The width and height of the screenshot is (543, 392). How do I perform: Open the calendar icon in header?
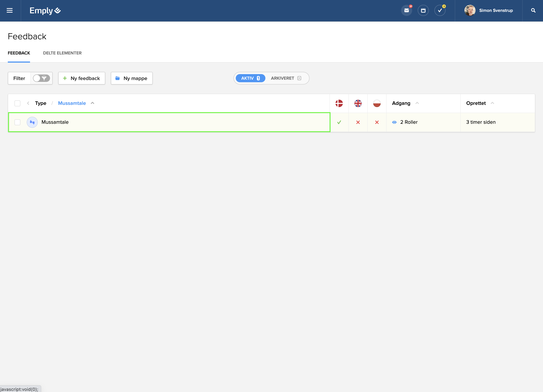click(x=423, y=11)
